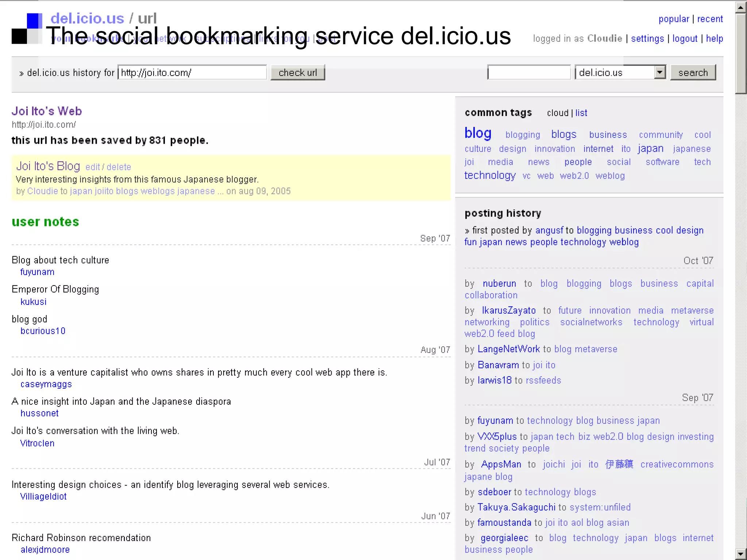
Task: Open the 'help' link
Action: (x=714, y=39)
